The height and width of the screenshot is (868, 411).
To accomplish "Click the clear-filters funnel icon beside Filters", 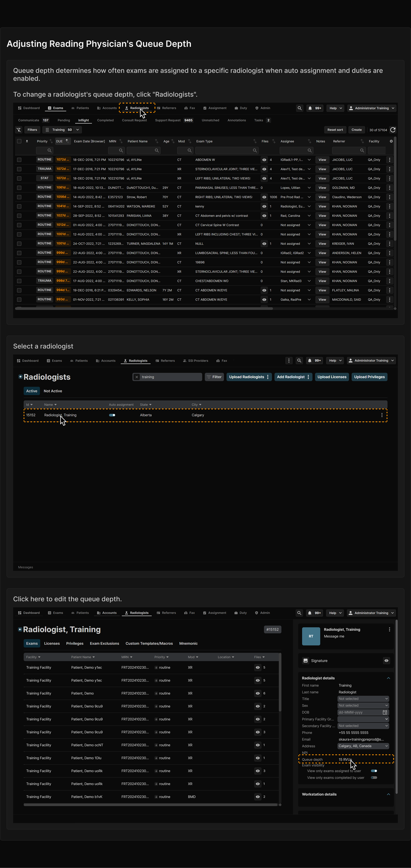I will (19, 130).
